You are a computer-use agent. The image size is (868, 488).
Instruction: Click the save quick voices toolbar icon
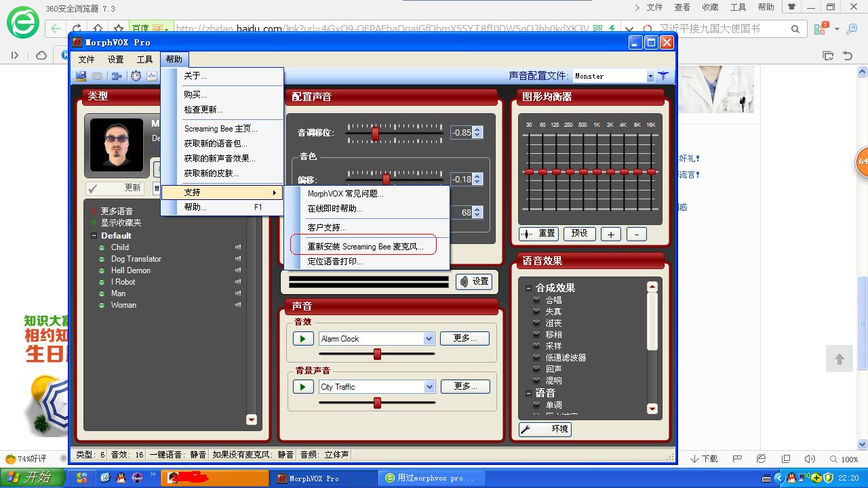point(81,76)
